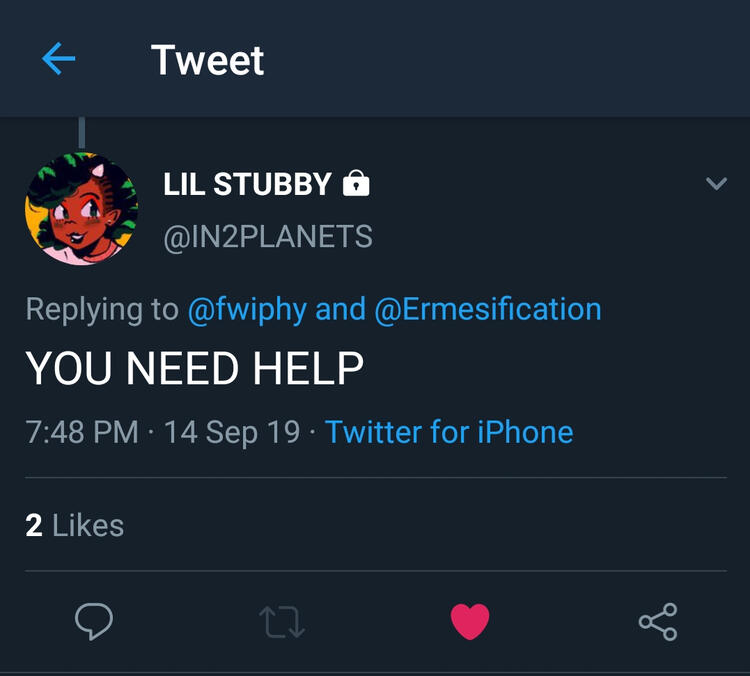Click the 14 Sep 19 date
750x676 pixels.
click(232, 432)
